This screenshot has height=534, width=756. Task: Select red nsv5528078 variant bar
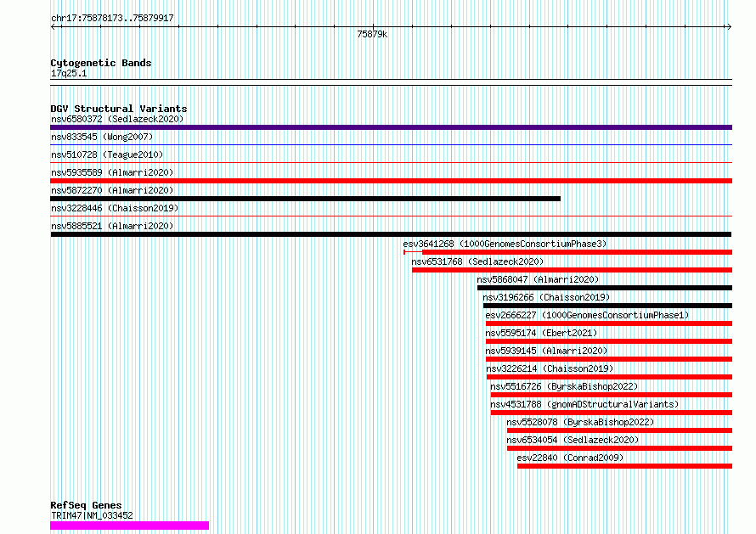(619, 430)
